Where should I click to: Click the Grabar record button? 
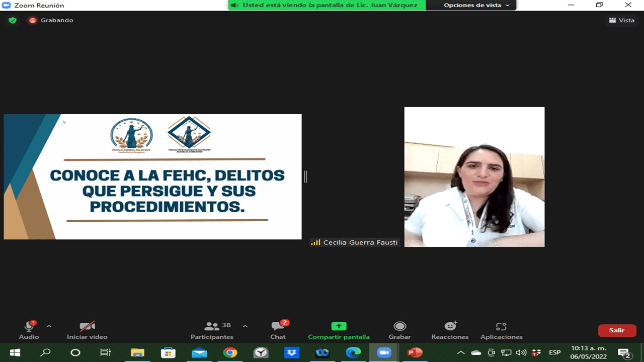pos(399,327)
